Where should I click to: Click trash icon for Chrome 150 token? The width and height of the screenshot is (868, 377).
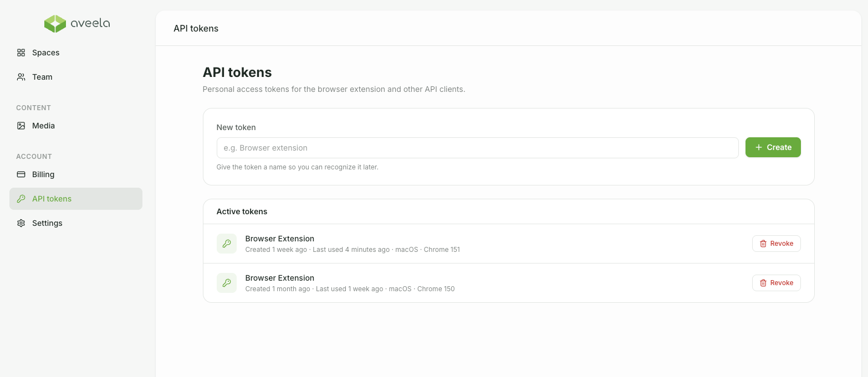pos(763,283)
